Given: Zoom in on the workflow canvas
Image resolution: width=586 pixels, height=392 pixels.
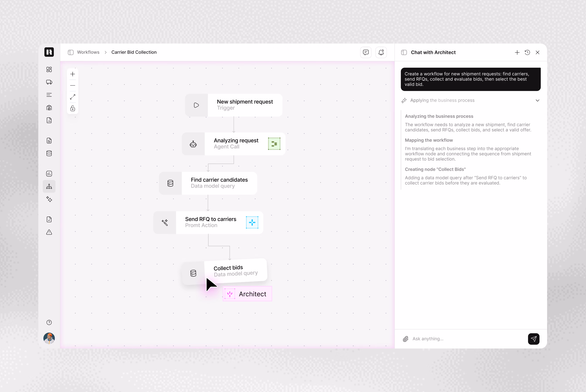Looking at the screenshot, I should [x=73, y=74].
